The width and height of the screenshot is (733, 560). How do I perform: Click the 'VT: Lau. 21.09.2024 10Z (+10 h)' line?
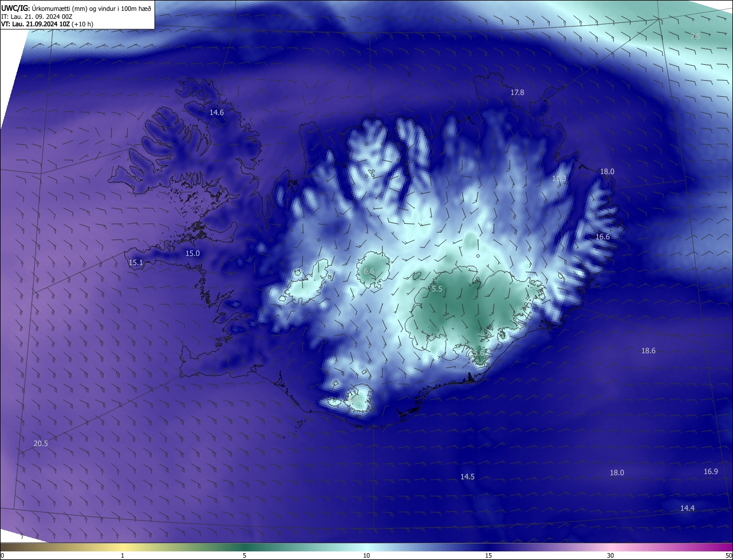tap(47, 24)
